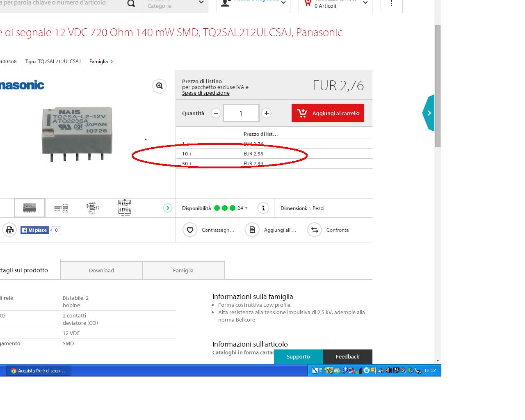
Task: Click the signal bars tray icon
Action: pyautogui.click(x=359, y=370)
